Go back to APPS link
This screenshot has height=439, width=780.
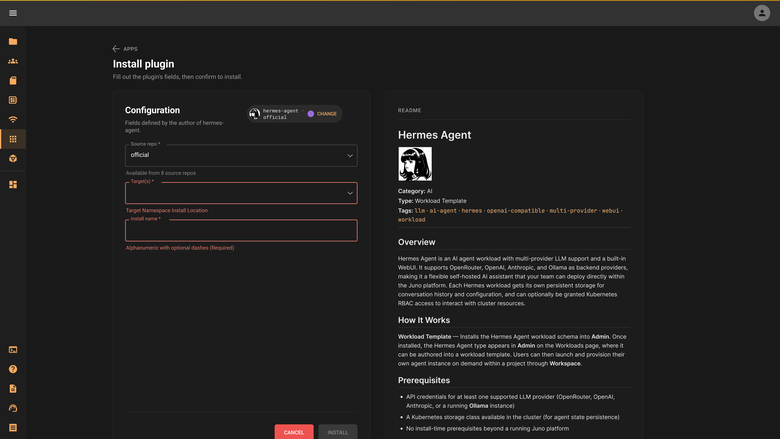pyautogui.click(x=130, y=49)
